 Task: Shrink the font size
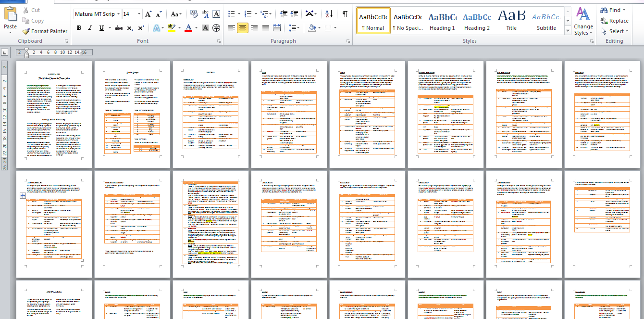[159, 14]
